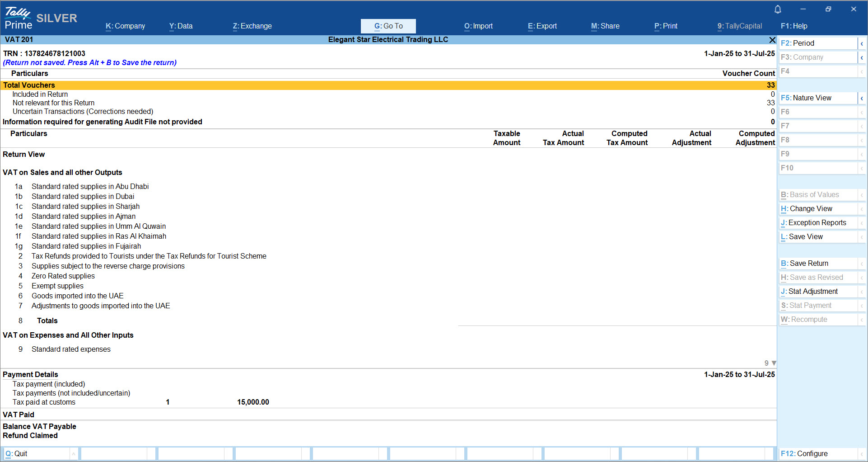
Task: Click Save Return button
Action: click(x=808, y=264)
